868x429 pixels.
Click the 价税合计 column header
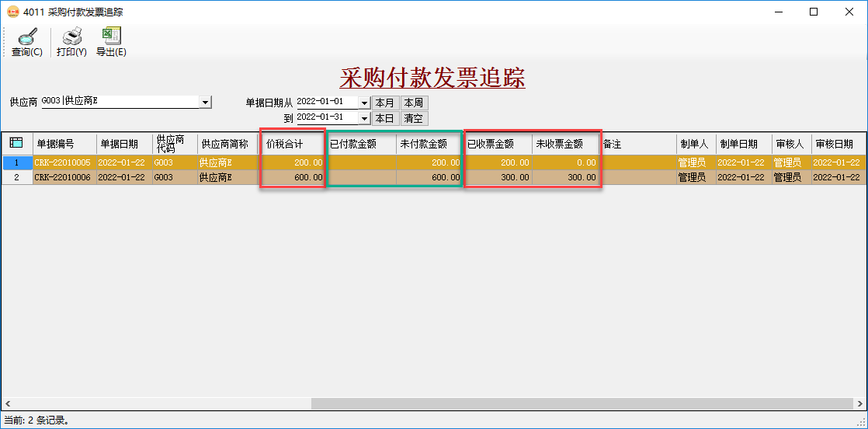pos(292,144)
